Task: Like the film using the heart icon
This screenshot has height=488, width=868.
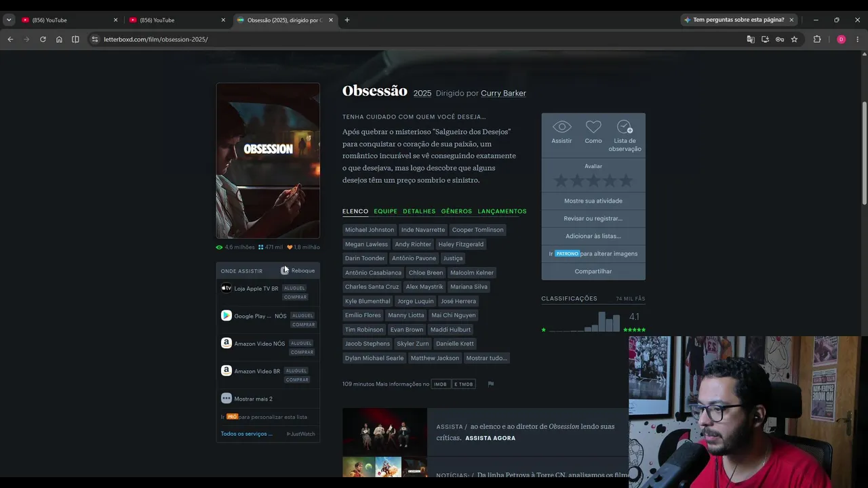Action: point(593,127)
